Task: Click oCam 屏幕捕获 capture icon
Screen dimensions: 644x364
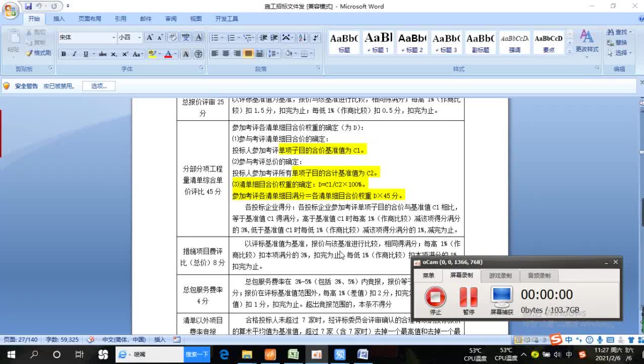Action: 501,300
